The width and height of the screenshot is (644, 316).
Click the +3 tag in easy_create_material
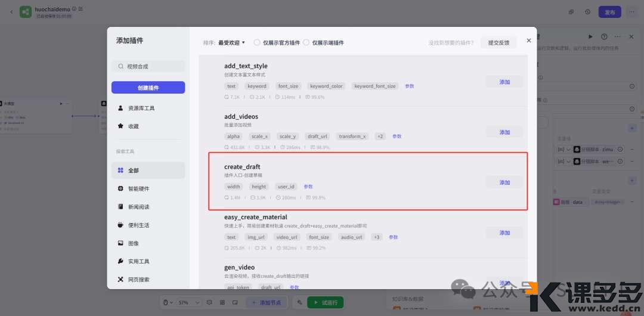point(377,237)
